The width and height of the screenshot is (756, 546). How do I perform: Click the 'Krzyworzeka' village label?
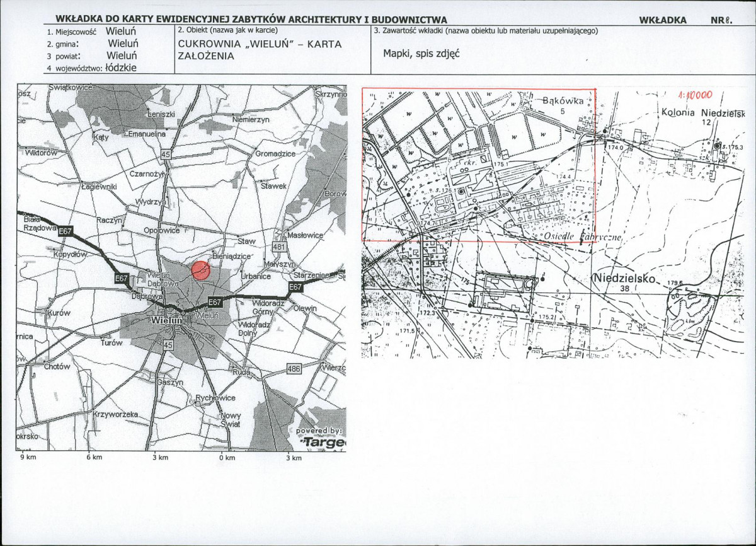pos(115,414)
